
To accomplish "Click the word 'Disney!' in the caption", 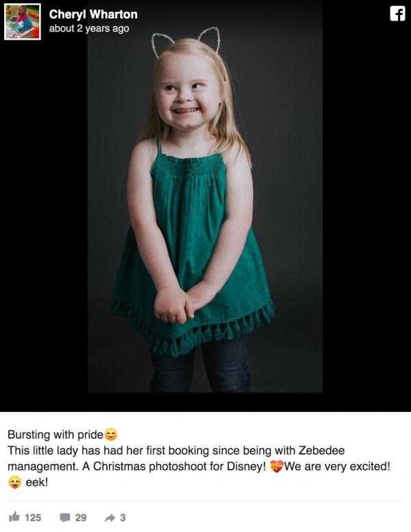I will [246, 466].
